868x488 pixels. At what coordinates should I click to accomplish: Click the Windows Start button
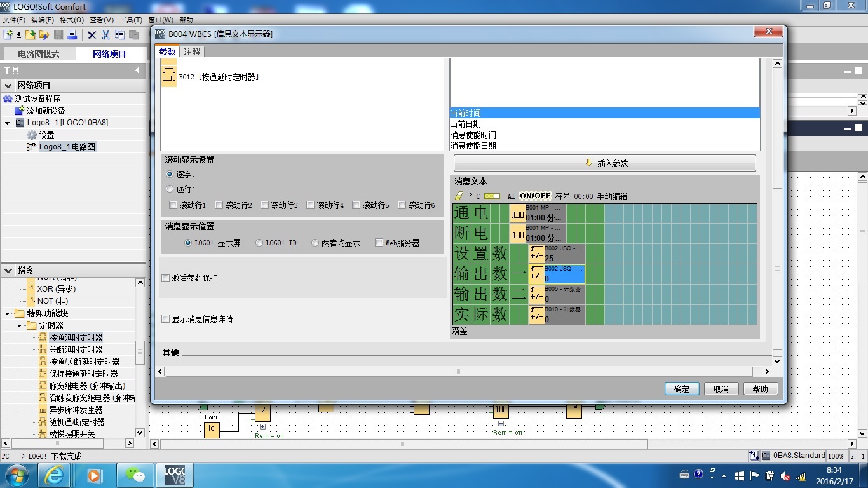(16, 475)
